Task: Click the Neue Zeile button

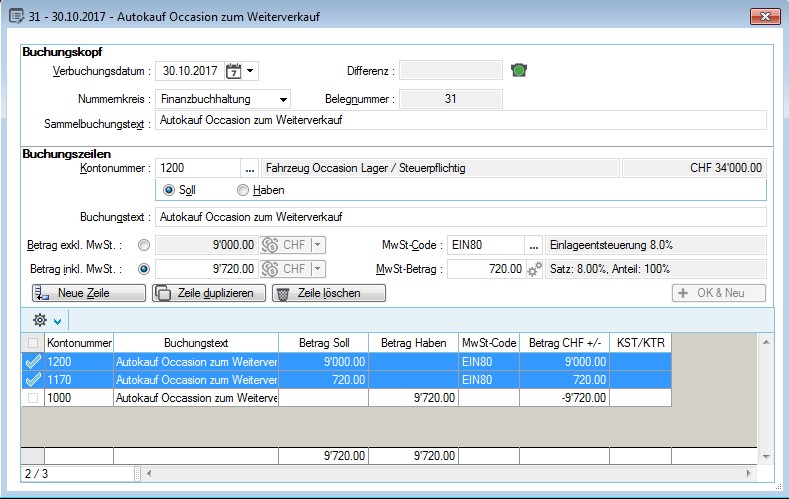Action: pos(89,293)
